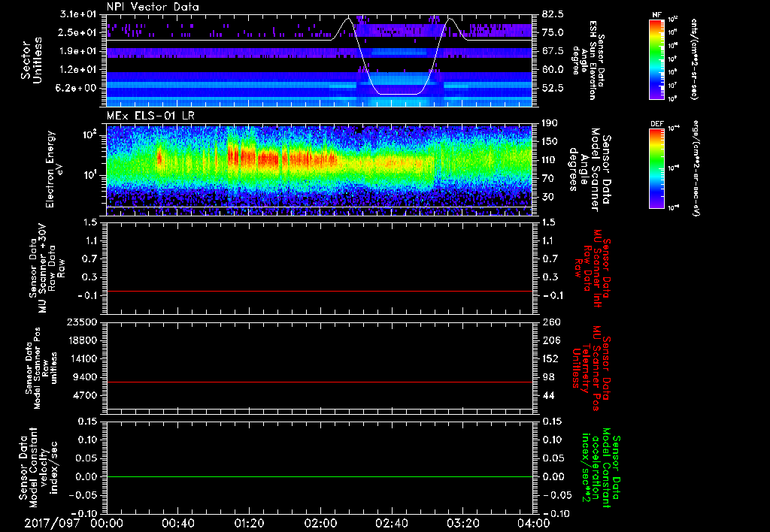Click the 02:00 time tick label
The width and height of the screenshot is (770, 532).
click(x=320, y=523)
